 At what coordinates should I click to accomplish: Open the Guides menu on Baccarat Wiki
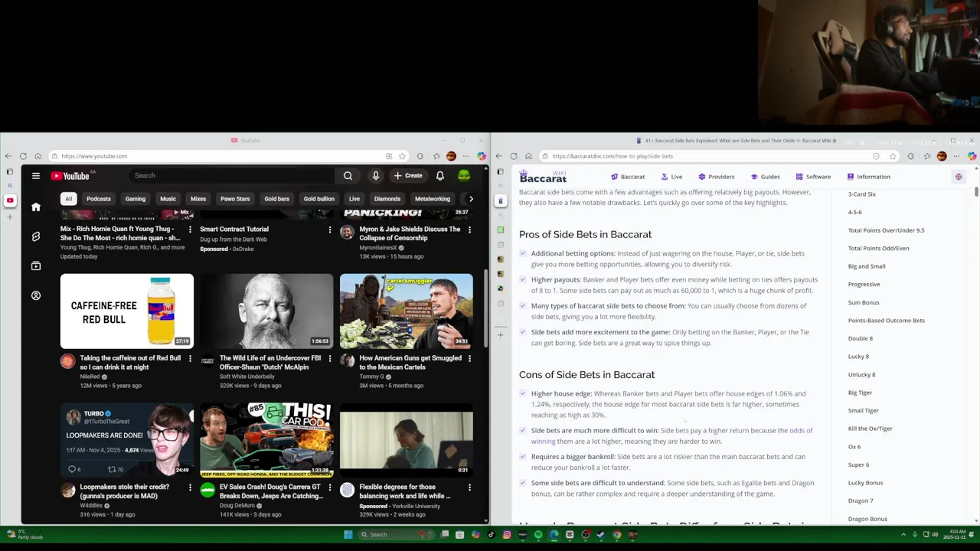(x=766, y=177)
